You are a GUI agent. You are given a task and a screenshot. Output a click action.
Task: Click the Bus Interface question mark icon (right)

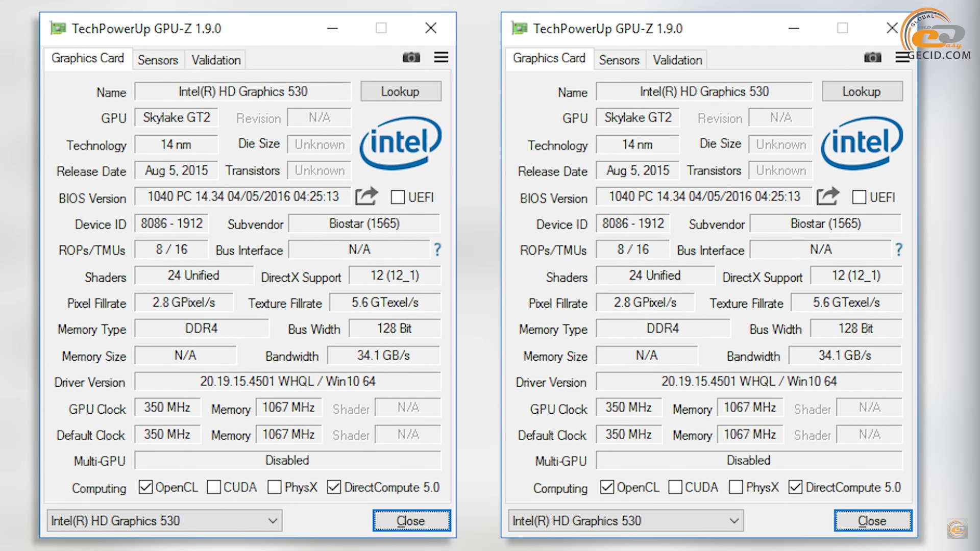898,249
